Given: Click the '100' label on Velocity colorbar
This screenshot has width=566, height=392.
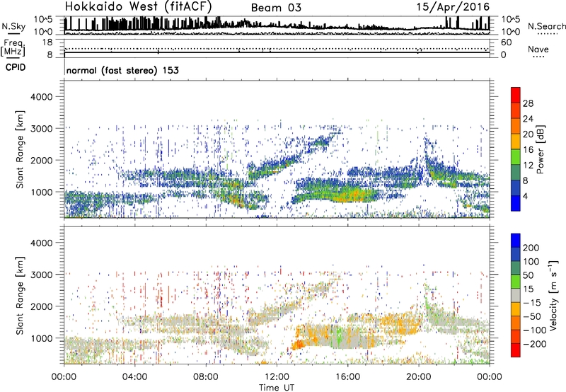Looking at the screenshot, I should tap(531, 262).
